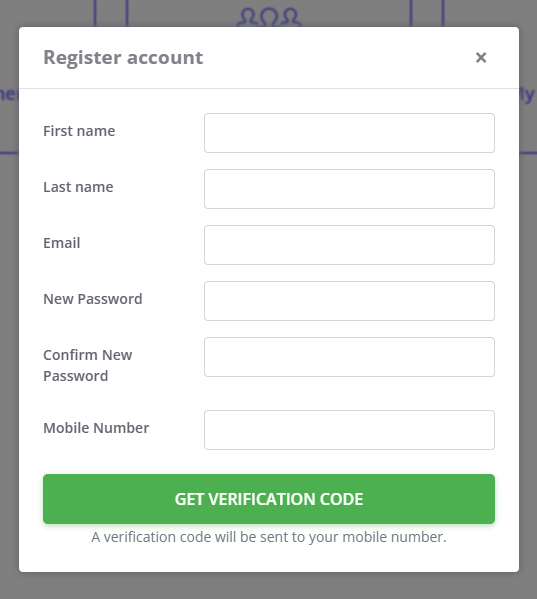Click the people group icon behind dialog

[269, 17]
